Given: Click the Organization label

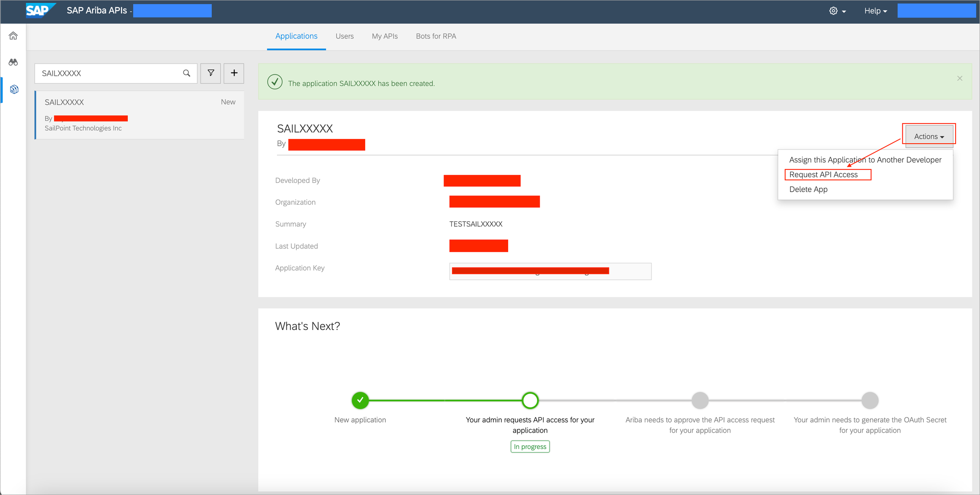Looking at the screenshot, I should (295, 202).
